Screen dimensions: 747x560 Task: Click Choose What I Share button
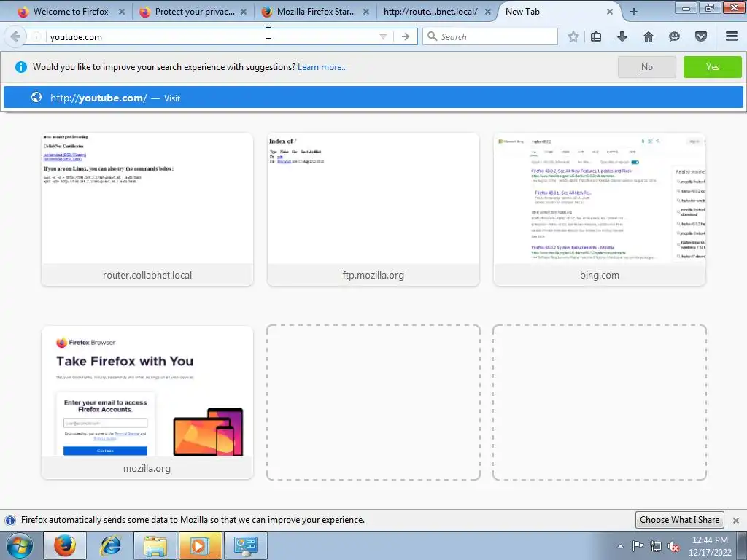pyautogui.click(x=679, y=519)
